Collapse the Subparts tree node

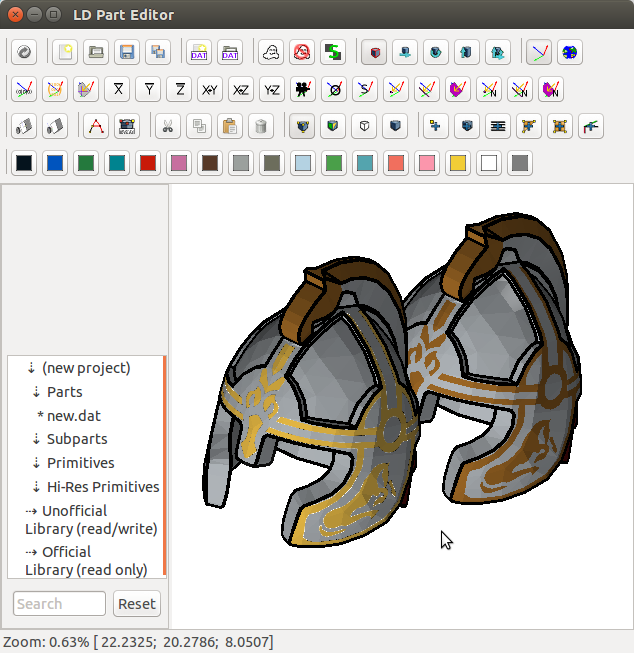click(36, 439)
